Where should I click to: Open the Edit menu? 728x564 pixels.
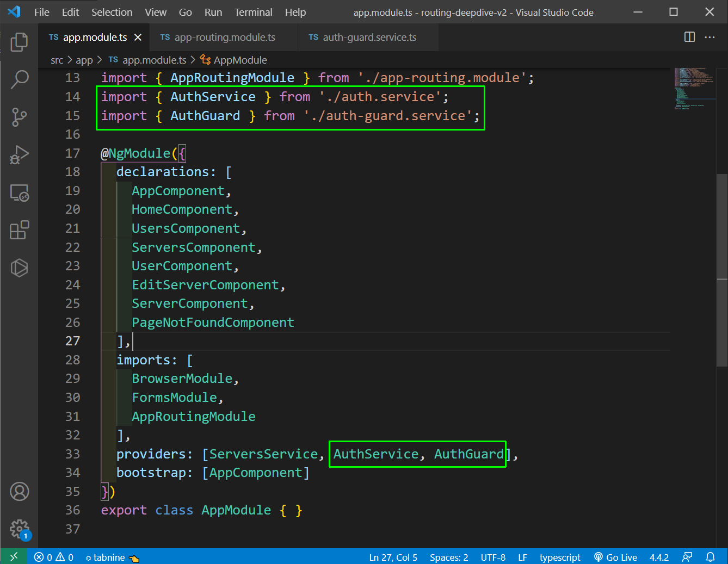[70, 12]
